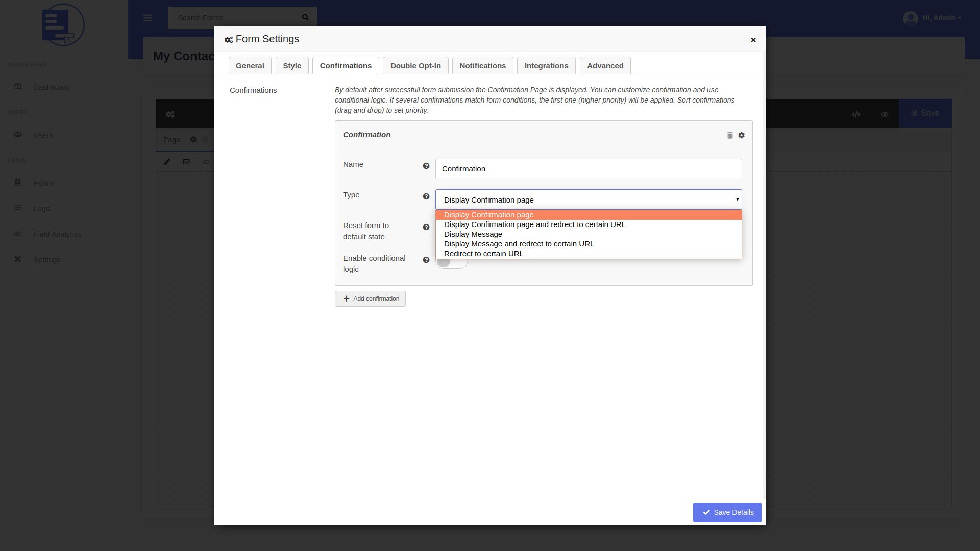Select Display Message and redirect option
This screenshot has height=551, width=980.
519,244
